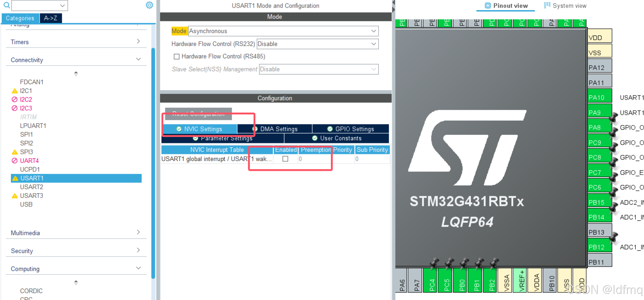
Task: Click the warning icon beside USART1
Action: tap(15, 178)
